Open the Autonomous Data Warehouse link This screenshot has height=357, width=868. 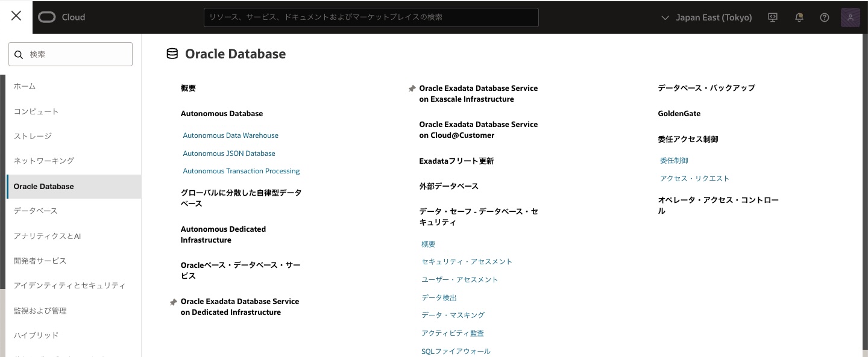pos(230,135)
